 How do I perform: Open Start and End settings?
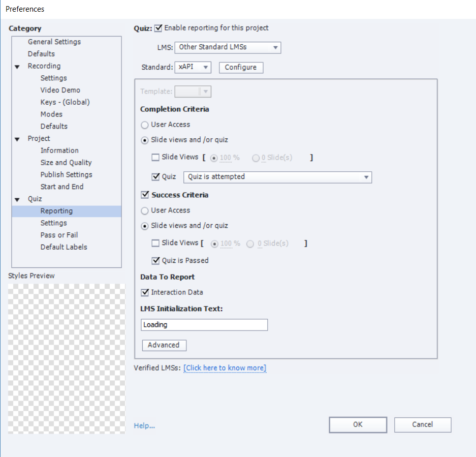coord(62,187)
